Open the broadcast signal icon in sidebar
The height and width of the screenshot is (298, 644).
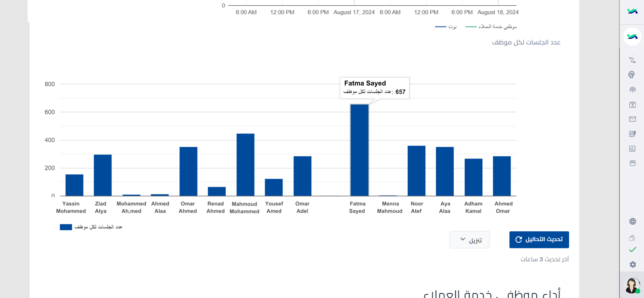(x=632, y=90)
